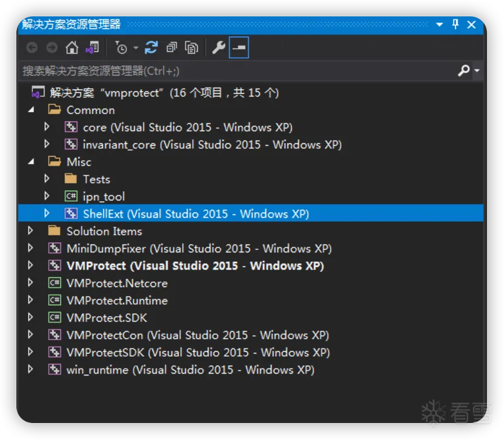Click the VMProtectSDK project icon

click(x=55, y=352)
